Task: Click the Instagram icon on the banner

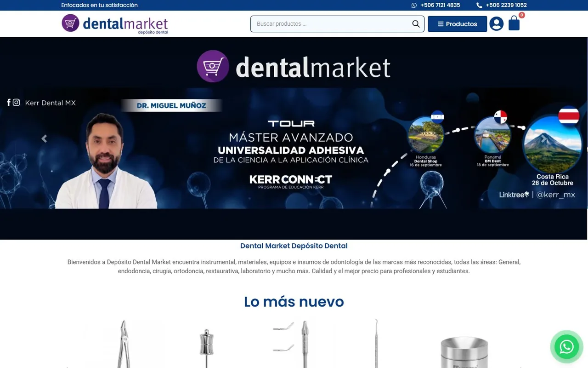Action: click(17, 103)
